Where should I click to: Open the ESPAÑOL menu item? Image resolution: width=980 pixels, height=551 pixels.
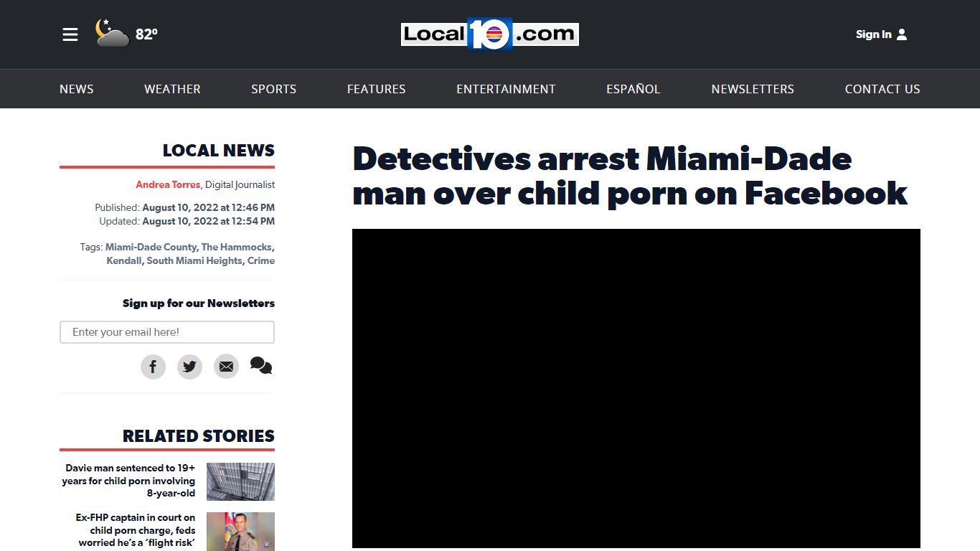[x=633, y=89]
